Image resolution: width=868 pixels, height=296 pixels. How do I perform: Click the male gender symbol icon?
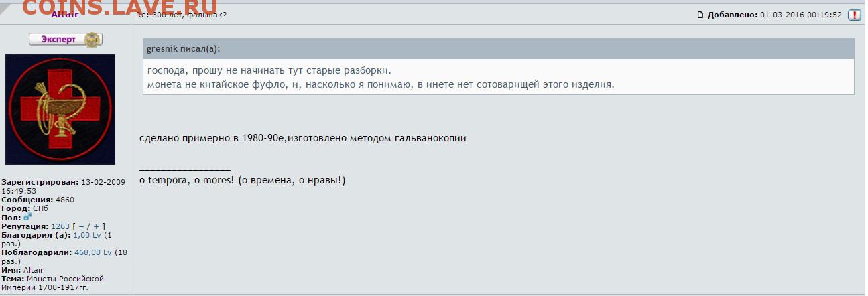pyautogui.click(x=27, y=217)
